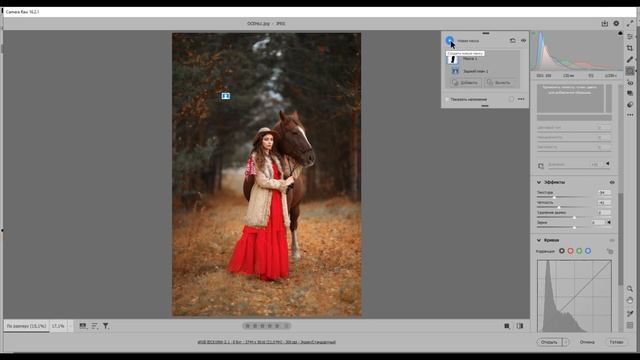Click the Clarity value input field
640x360 pixels.
coord(604,202)
